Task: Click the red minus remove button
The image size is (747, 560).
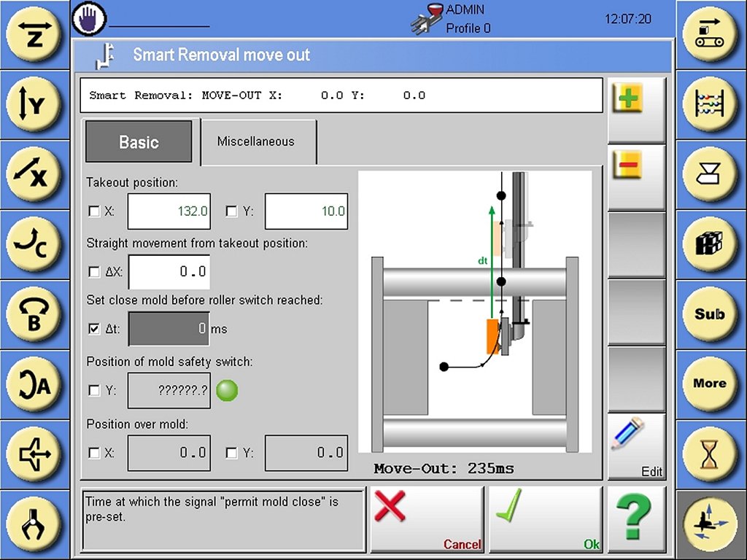Action: click(627, 168)
